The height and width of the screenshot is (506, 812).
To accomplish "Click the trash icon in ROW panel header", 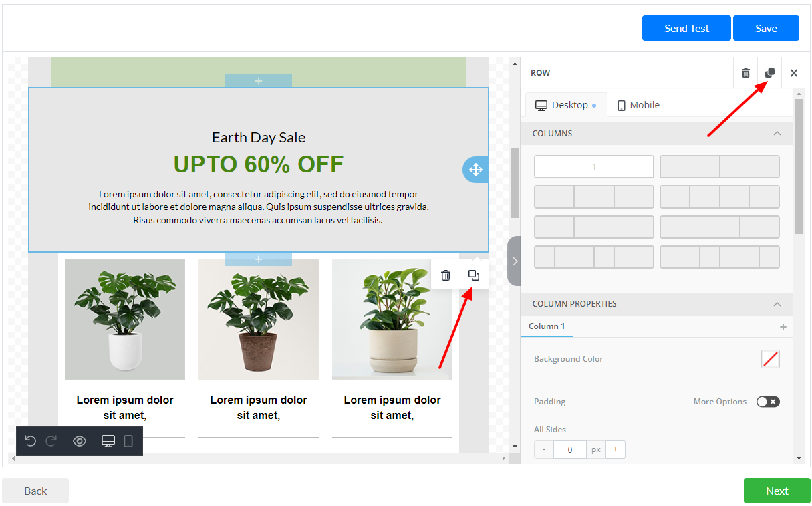I will (746, 73).
